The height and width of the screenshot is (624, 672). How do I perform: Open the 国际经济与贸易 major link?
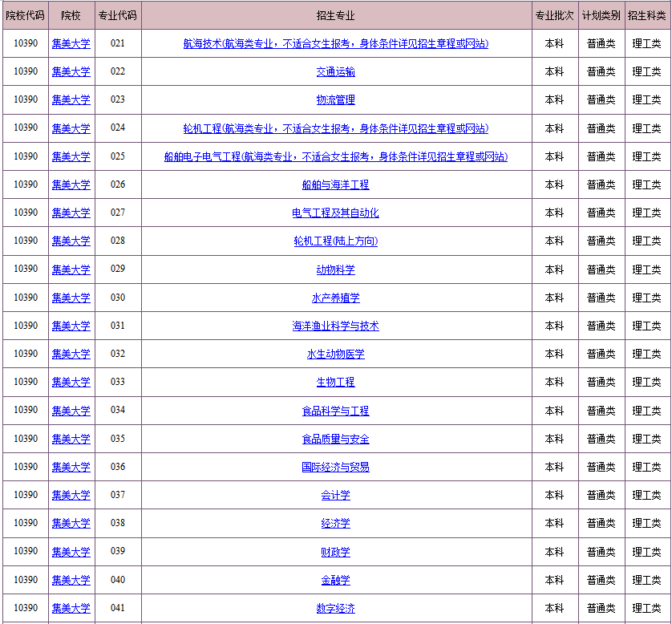pyautogui.click(x=335, y=467)
